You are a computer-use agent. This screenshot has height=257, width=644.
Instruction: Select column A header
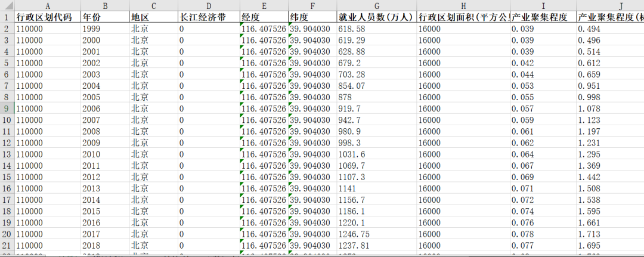click(x=48, y=6)
